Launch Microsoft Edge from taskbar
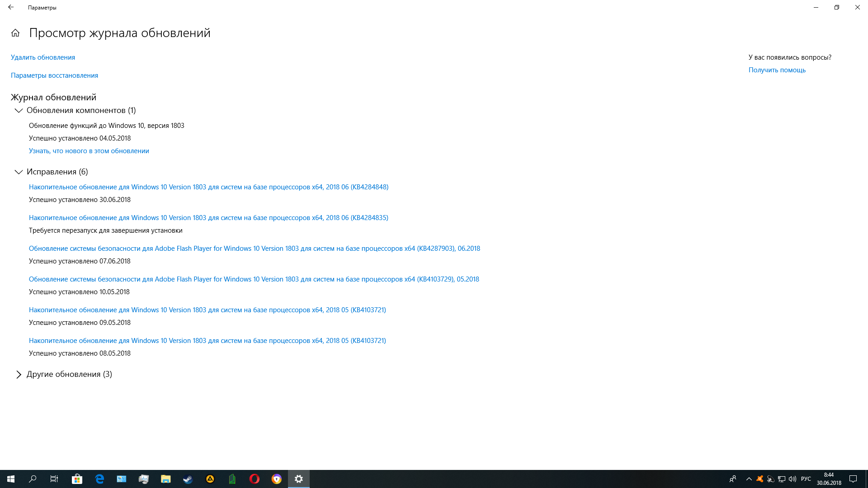868x488 pixels. point(99,479)
